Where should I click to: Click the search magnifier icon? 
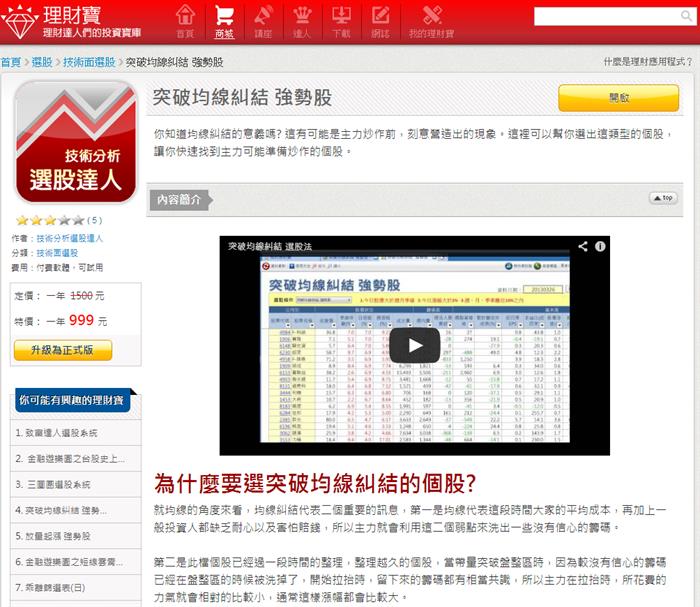pyautogui.click(x=686, y=17)
